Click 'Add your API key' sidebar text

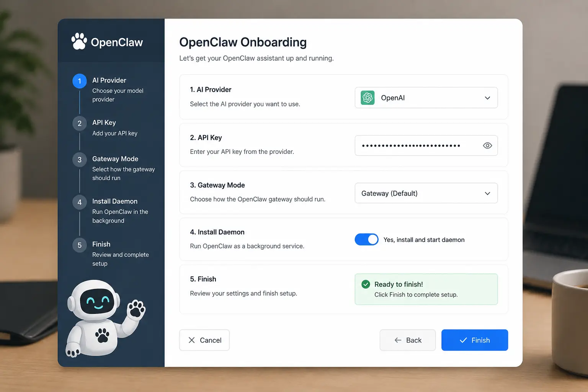click(114, 133)
